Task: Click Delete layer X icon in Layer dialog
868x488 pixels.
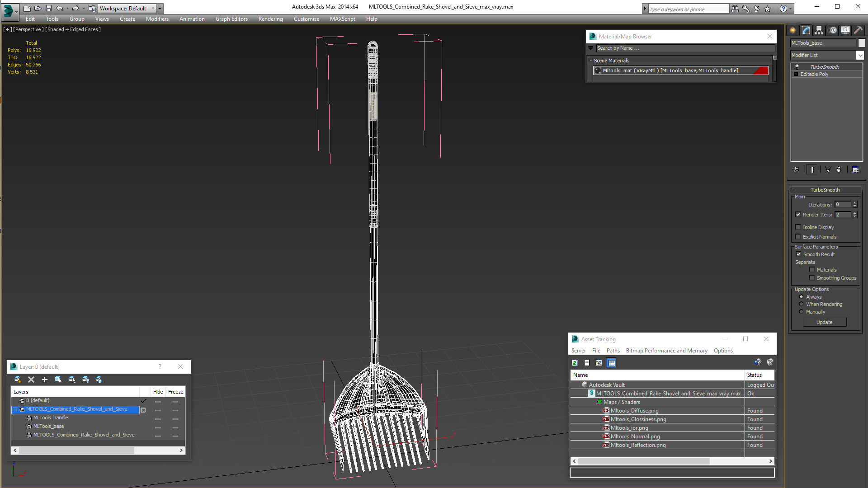Action: tap(31, 380)
